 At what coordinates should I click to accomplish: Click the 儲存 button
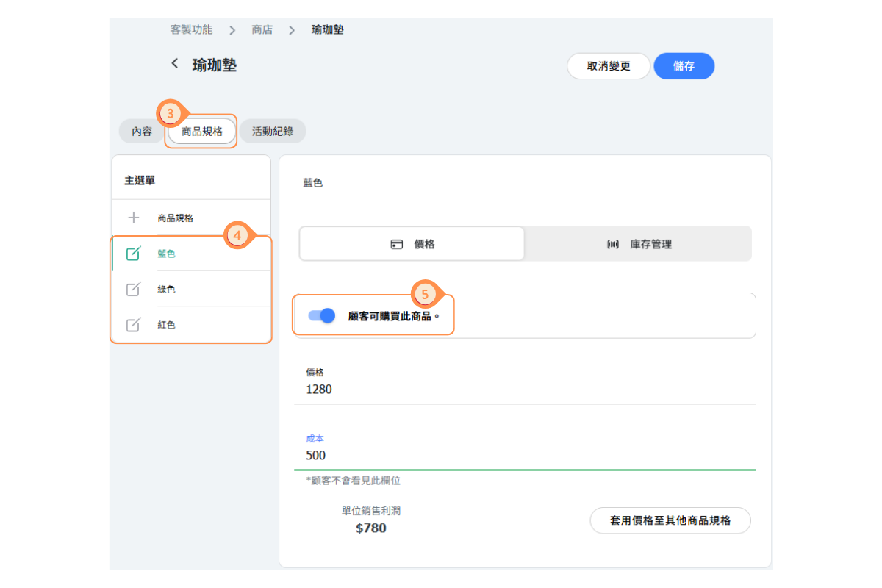[x=684, y=66]
